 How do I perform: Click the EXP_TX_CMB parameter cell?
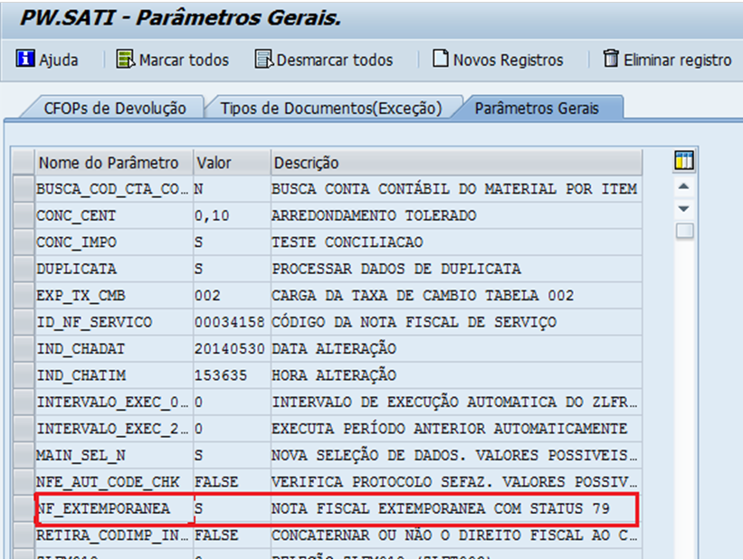[114, 295]
